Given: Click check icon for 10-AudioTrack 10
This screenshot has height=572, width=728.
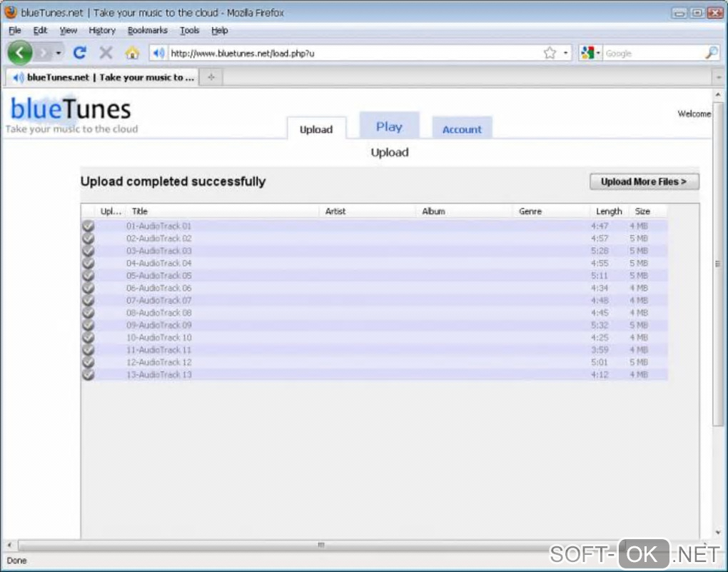Looking at the screenshot, I should click(x=89, y=337).
